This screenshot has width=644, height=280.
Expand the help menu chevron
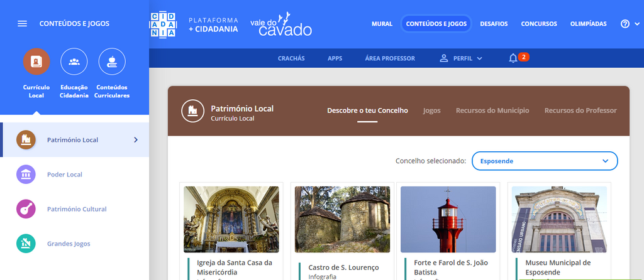coord(636,24)
